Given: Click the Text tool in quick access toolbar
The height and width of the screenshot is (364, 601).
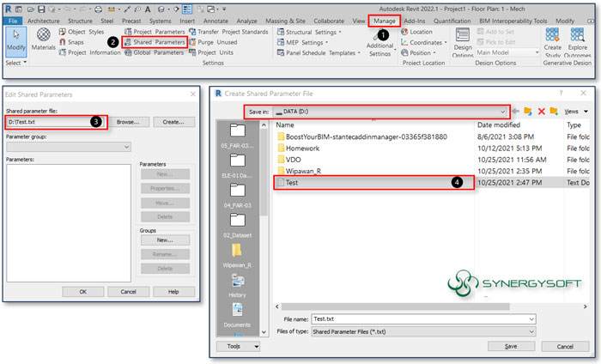Looking at the screenshot, I should click(x=148, y=9).
